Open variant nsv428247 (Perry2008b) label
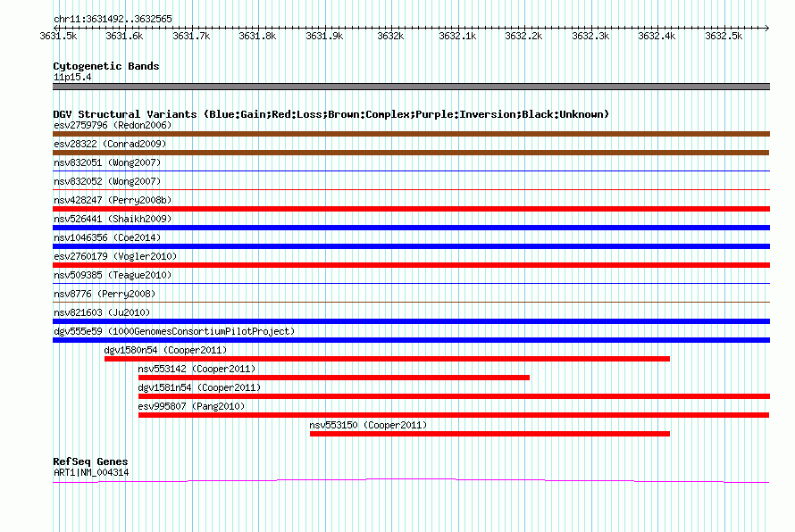795x532 pixels. coord(113,200)
